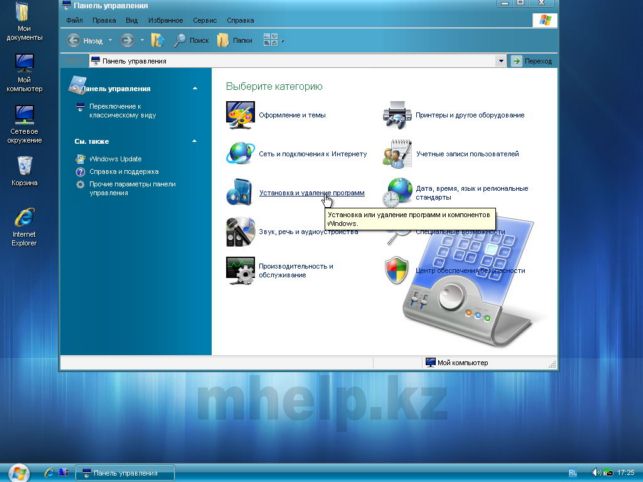Open the Date, Time and Regional globe icon
The height and width of the screenshot is (482, 643).
397,192
